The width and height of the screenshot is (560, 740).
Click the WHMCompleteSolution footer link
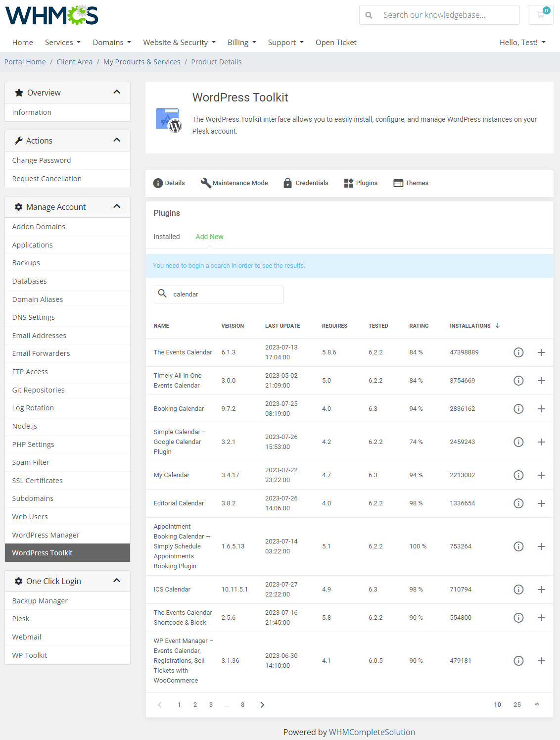pyautogui.click(x=372, y=732)
